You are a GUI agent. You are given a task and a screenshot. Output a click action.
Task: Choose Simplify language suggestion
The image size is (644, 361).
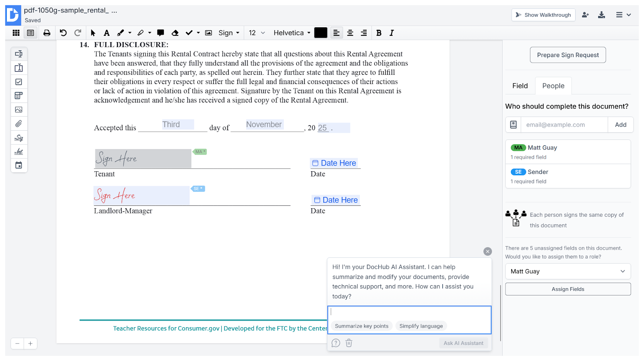[421, 326]
